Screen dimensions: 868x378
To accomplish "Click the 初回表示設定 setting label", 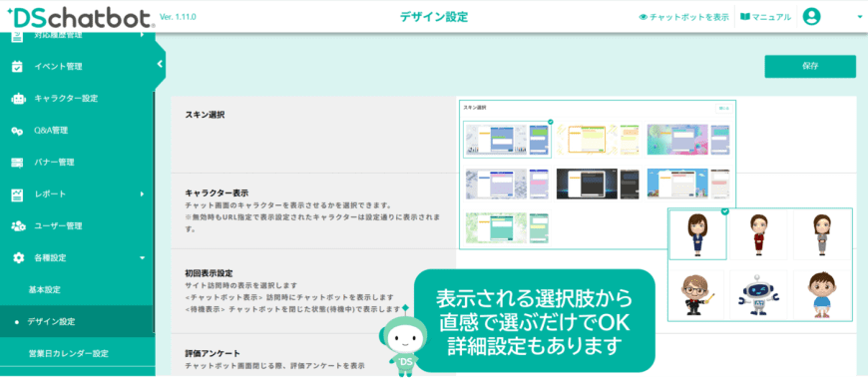I will click(x=209, y=273).
